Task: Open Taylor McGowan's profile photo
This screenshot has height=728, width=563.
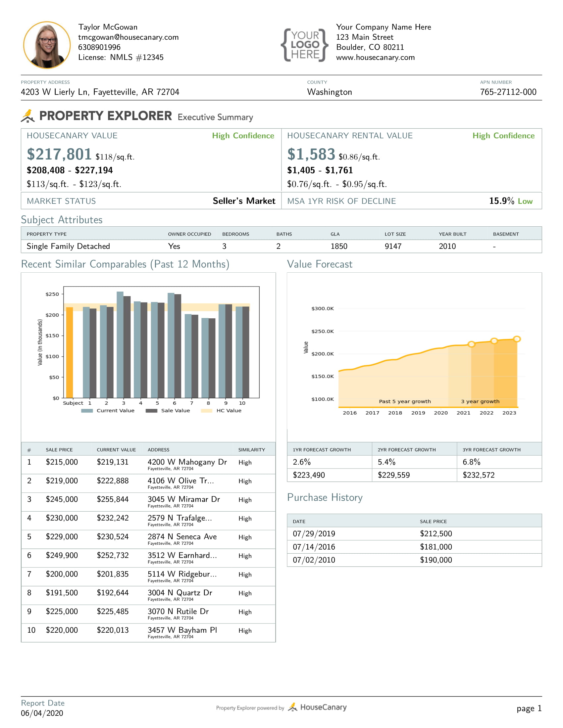Action: click(47, 45)
